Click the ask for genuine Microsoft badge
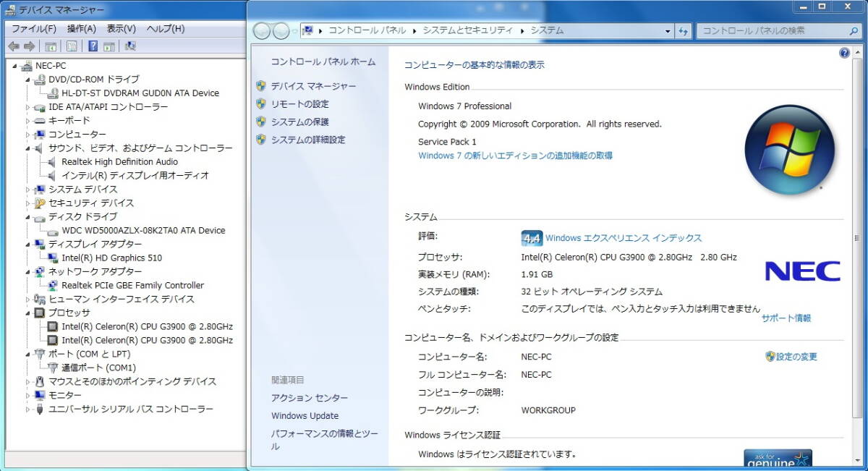Viewport: 868px width, 471px height. pos(778,458)
